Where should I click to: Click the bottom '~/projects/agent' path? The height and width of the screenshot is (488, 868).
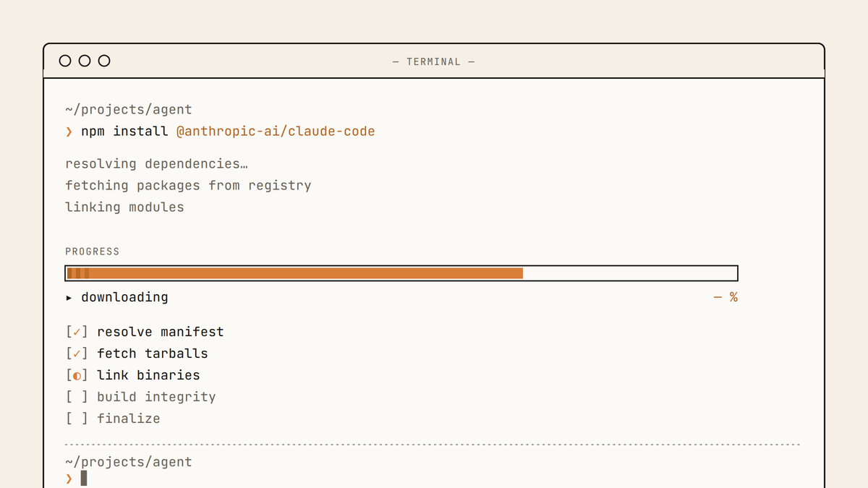pos(129,462)
